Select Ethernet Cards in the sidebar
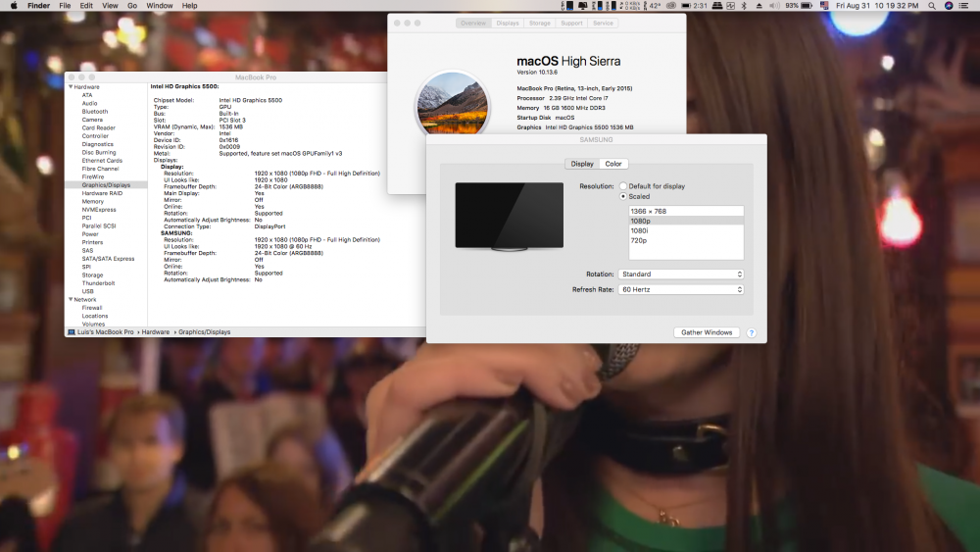This screenshot has height=552, width=980. [x=102, y=161]
